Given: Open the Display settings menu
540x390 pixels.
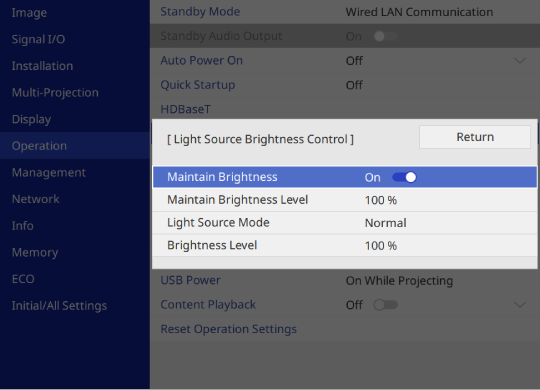Looking at the screenshot, I should pos(31,119).
